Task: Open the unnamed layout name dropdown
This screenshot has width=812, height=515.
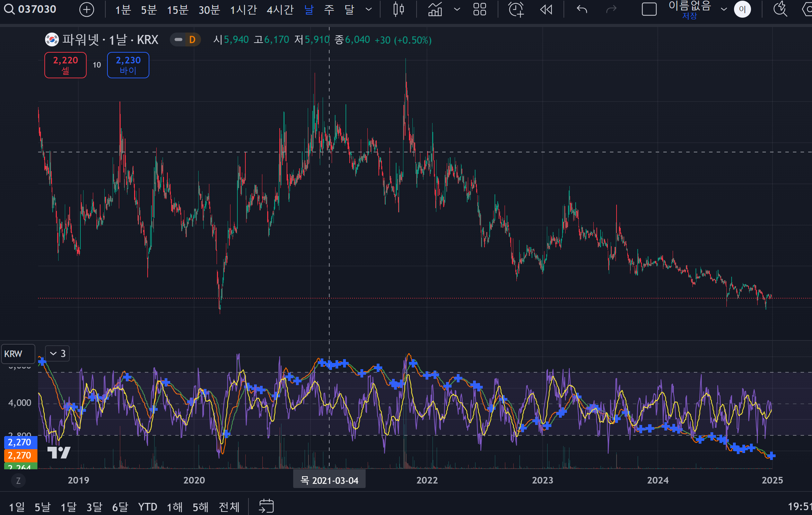Action: (724, 10)
